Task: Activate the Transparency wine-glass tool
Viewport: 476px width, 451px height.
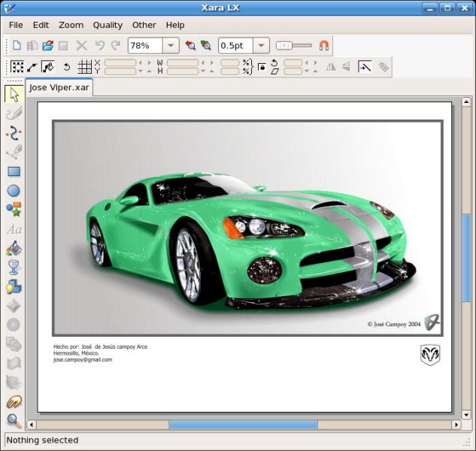Action: pyautogui.click(x=14, y=268)
